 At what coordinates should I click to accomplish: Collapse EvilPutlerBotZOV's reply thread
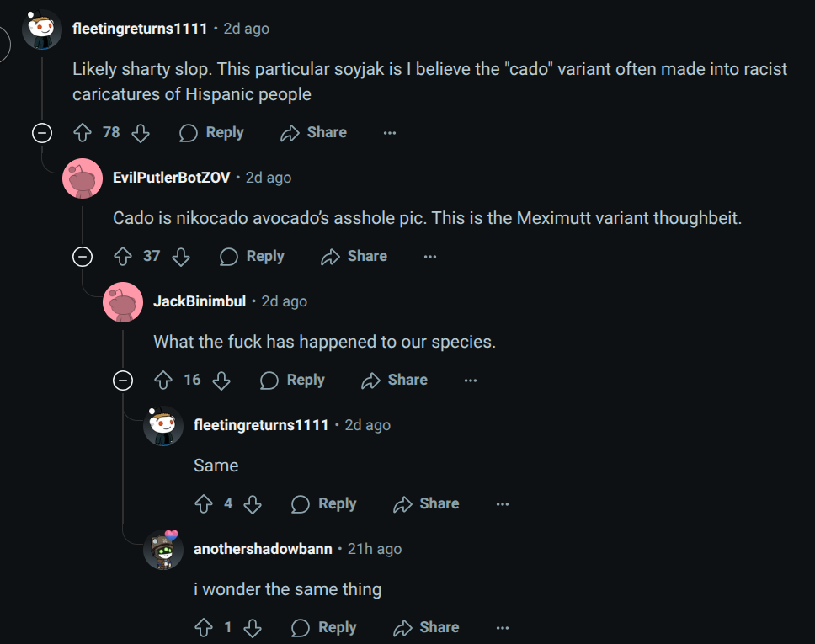pyautogui.click(x=83, y=256)
